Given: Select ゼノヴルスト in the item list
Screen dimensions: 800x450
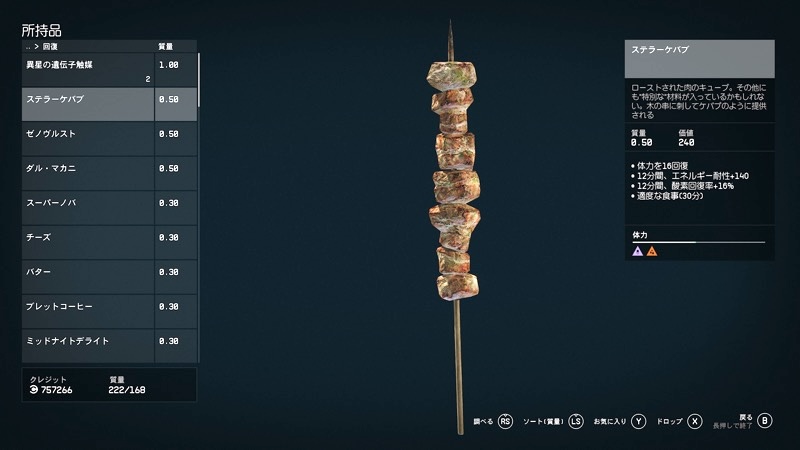Looking at the screenshot, I should tap(109, 139).
